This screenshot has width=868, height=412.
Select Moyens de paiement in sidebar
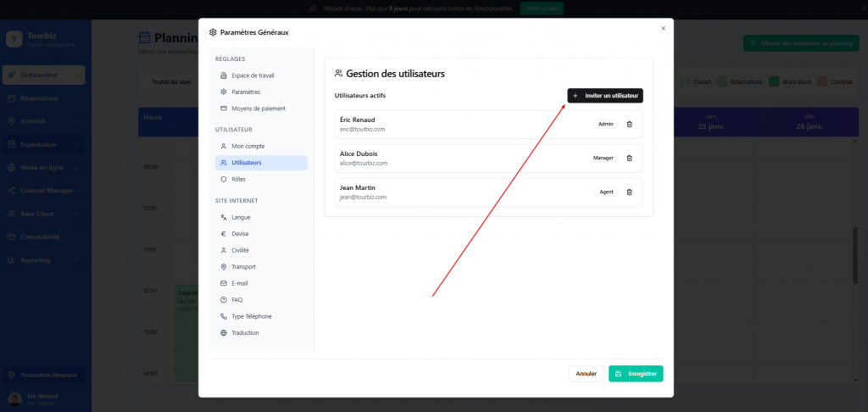point(258,109)
